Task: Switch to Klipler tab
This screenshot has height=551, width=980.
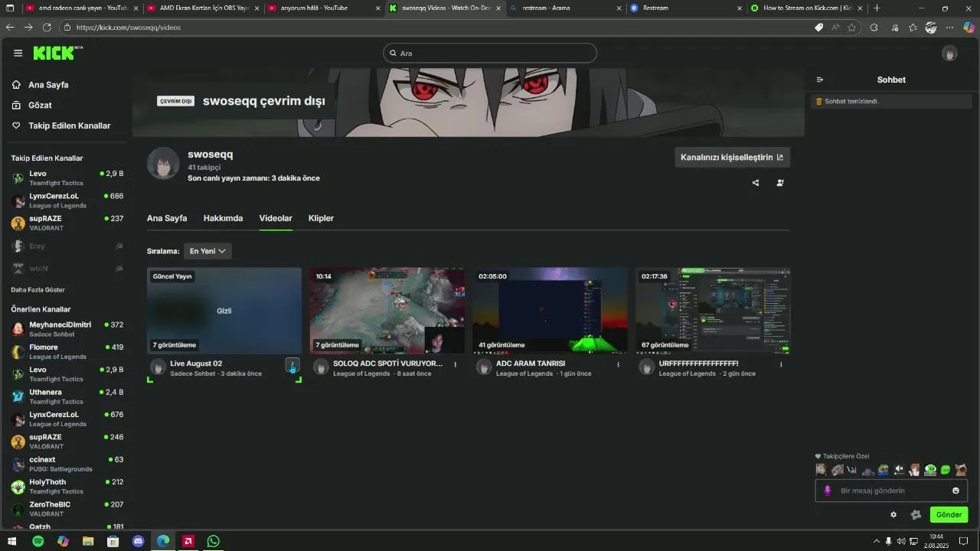Action: (x=321, y=218)
